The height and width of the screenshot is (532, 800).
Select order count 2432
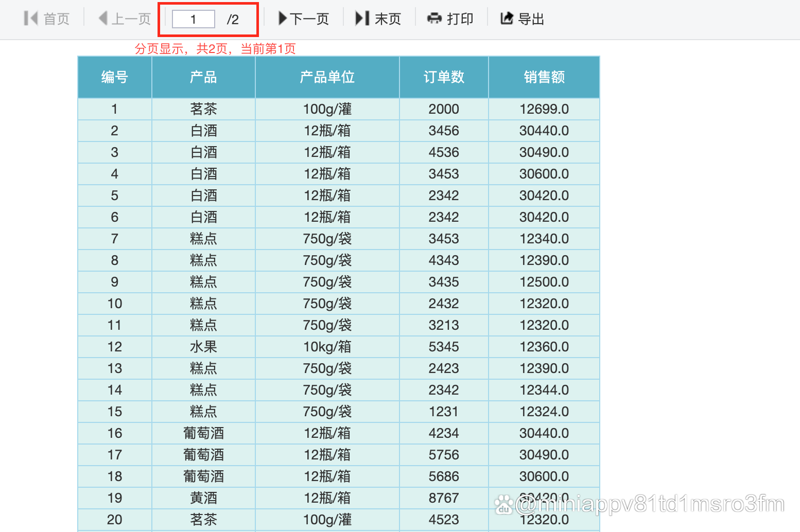coord(444,304)
